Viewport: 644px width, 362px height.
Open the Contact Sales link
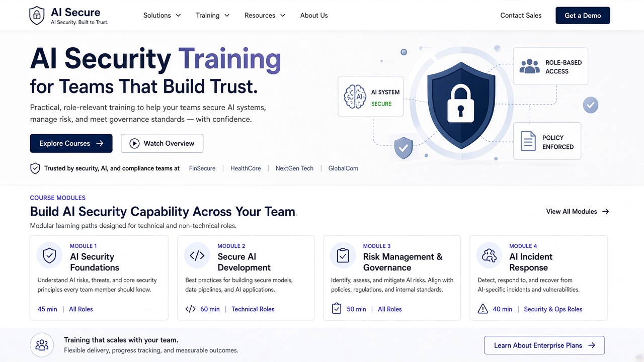click(521, 16)
